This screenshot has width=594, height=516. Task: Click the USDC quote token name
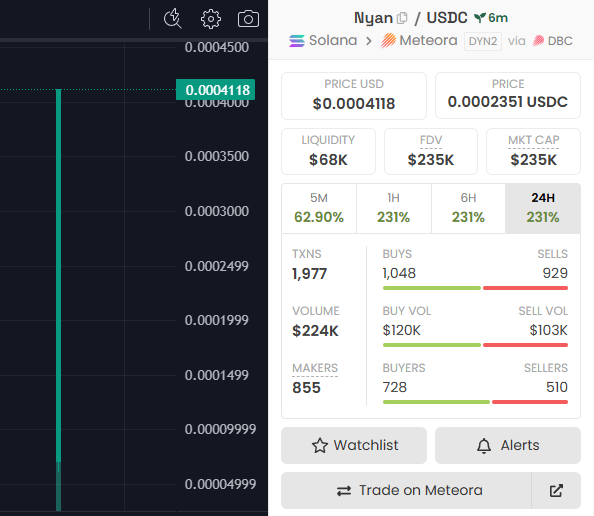[447, 18]
